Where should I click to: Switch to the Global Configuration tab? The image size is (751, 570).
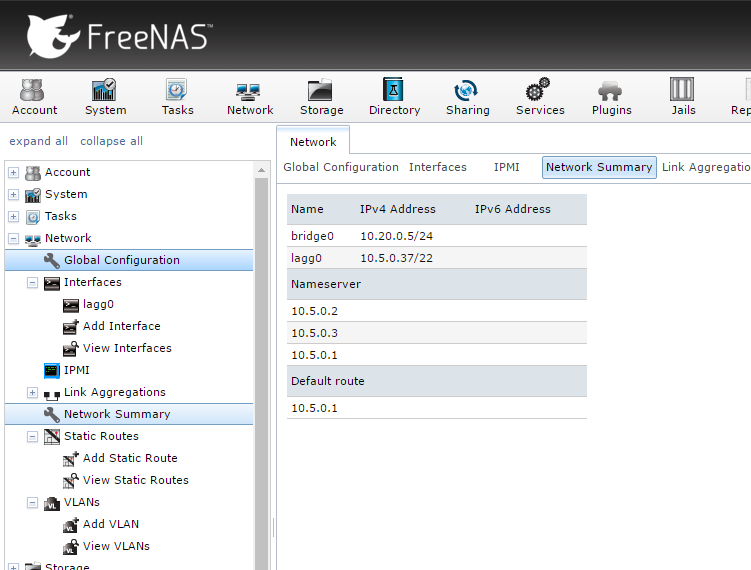pos(340,167)
